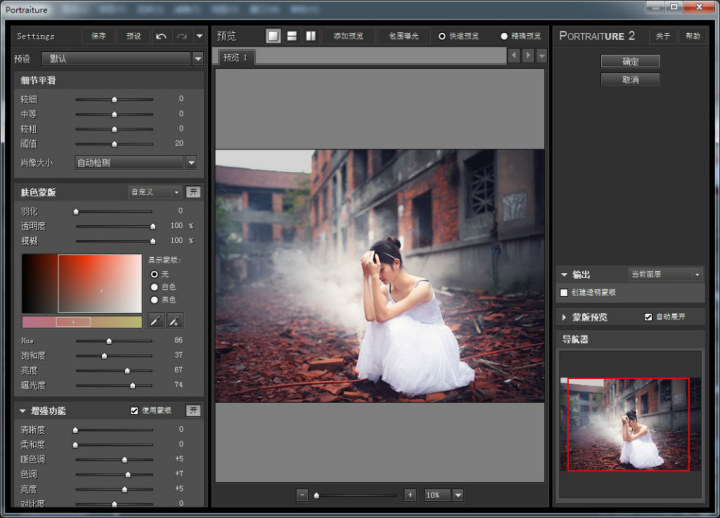The height and width of the screenshot is (518, 720).
Task: Click the 较细 smoothing slider handle
Action: point(114,100)
